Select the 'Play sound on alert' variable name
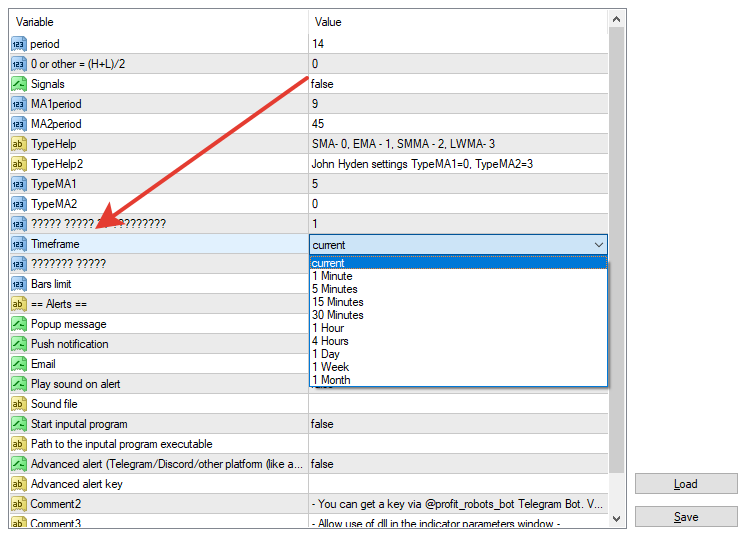The width and height of the screenshot is (747, 536). coord(75,384)
